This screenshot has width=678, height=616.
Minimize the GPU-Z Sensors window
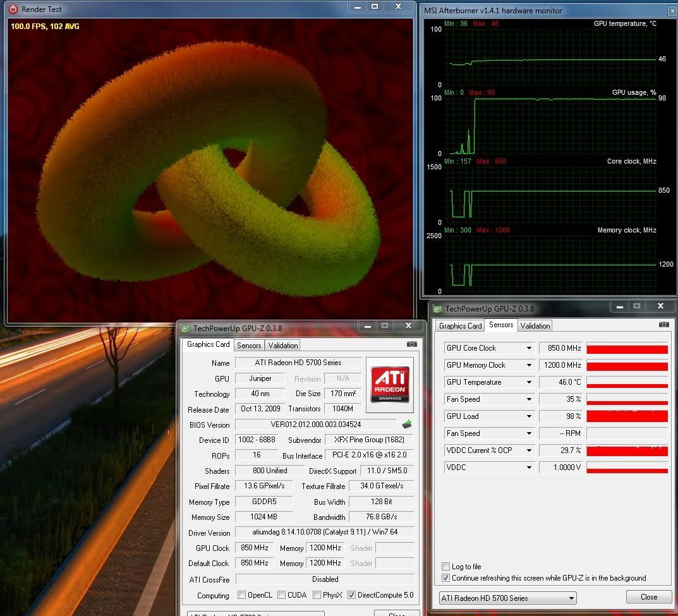[620, 306]
